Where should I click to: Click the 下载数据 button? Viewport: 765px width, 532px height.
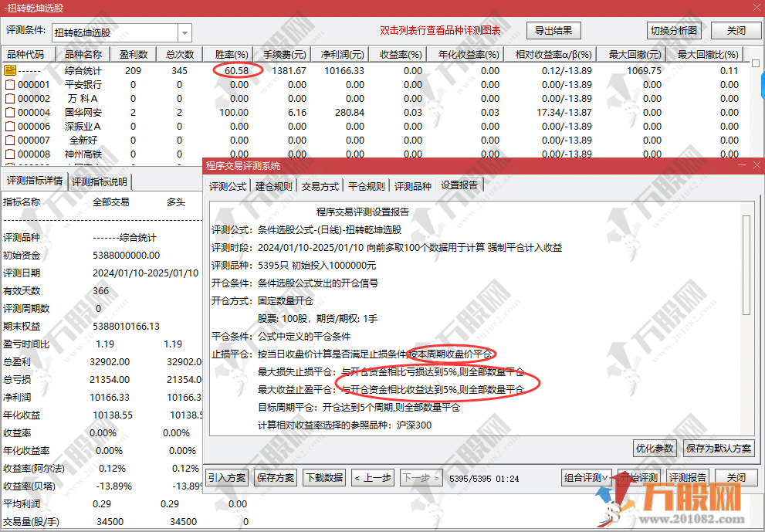click(x=324, y=477)
